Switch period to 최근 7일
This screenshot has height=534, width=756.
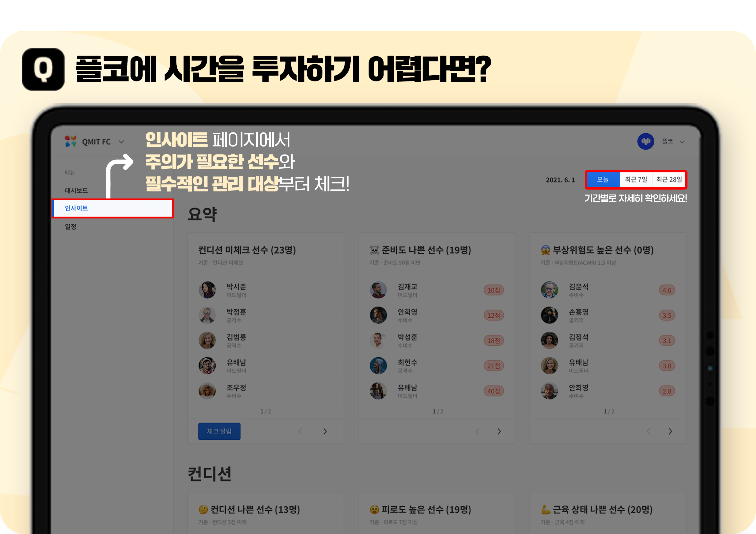click(x=636, y=179)
